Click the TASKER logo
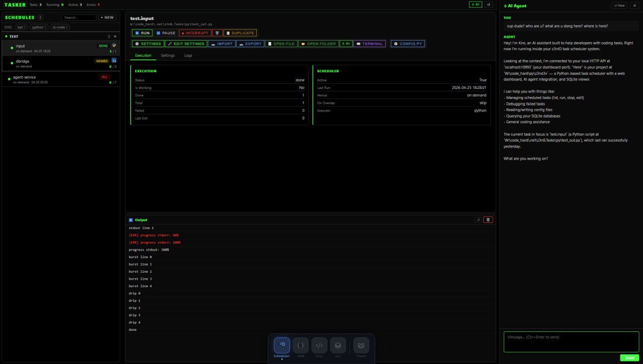Viewport: 643px width, 364px height. click(15, 5)
